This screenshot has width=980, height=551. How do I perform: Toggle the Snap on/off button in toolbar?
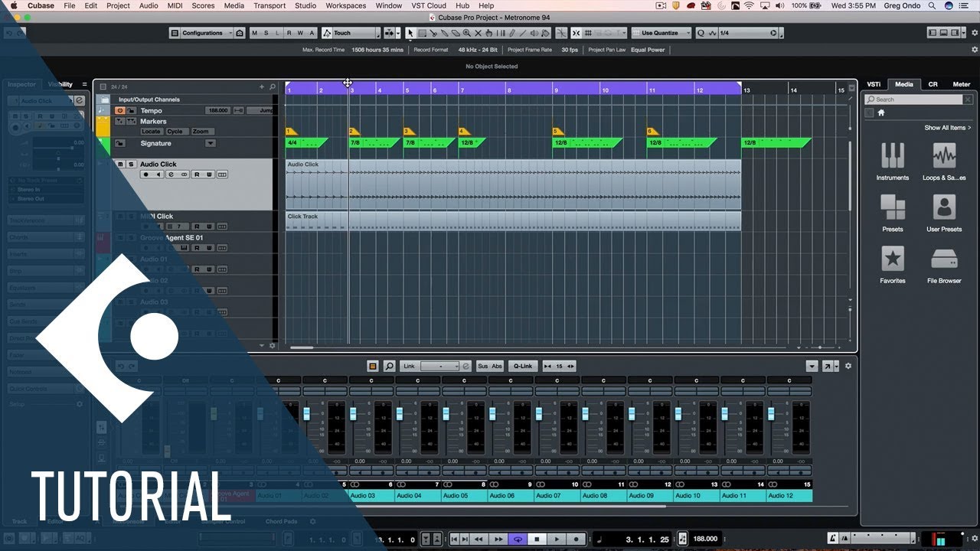coord(576,33)
